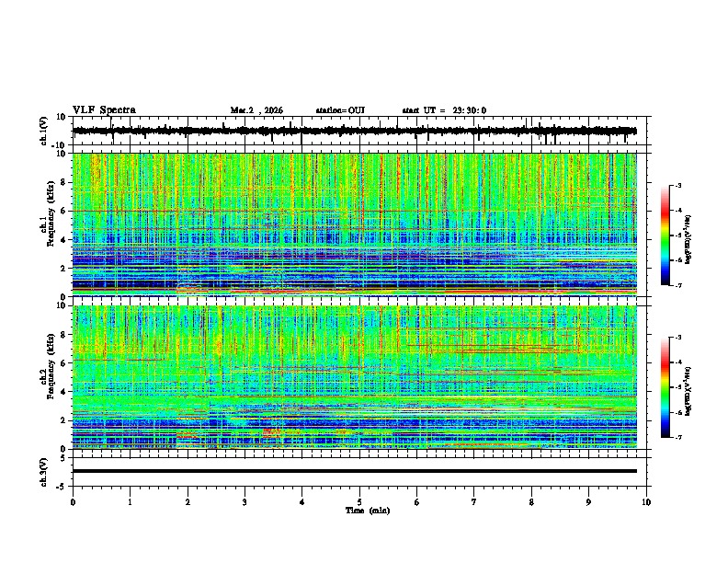Click the '2' kHz tick on ch.2 frequency axis
728x563 pixels.
point(63,420)
